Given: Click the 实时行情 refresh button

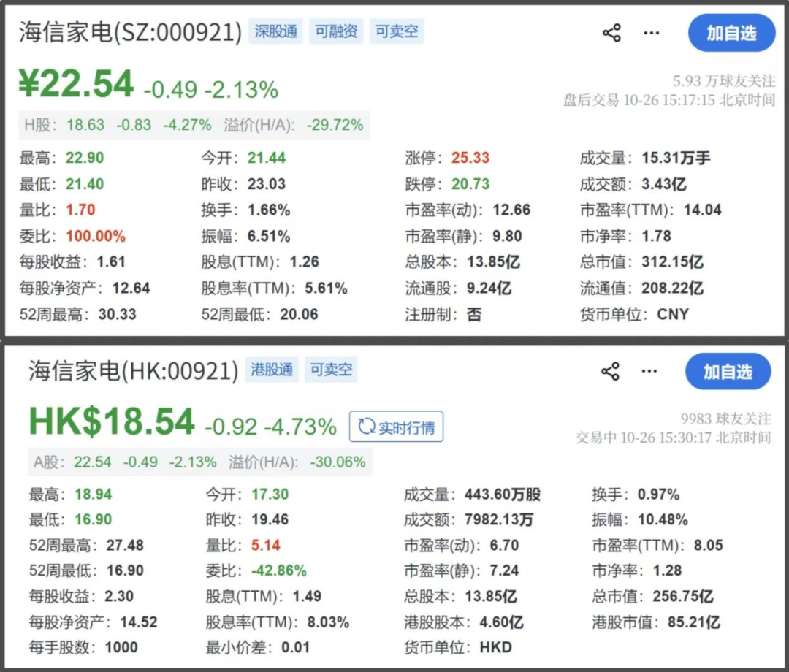Looking at the screenshot, I should tap(397, 427).
